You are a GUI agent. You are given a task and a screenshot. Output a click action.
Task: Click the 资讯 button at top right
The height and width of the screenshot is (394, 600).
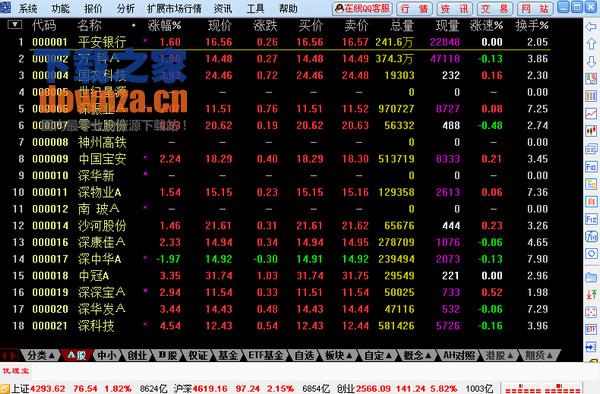click(455, 8)
